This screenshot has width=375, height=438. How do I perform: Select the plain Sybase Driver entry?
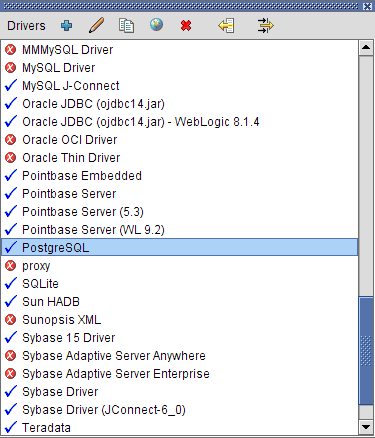pyautogui.click(x=180, y=392)
